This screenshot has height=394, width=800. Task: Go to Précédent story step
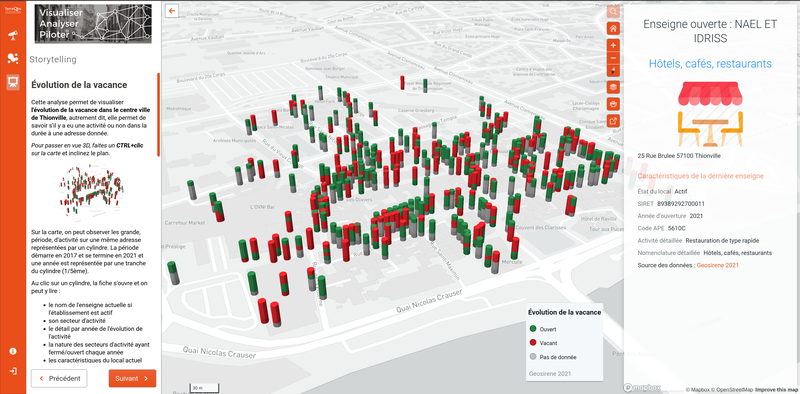click(59, 379)
